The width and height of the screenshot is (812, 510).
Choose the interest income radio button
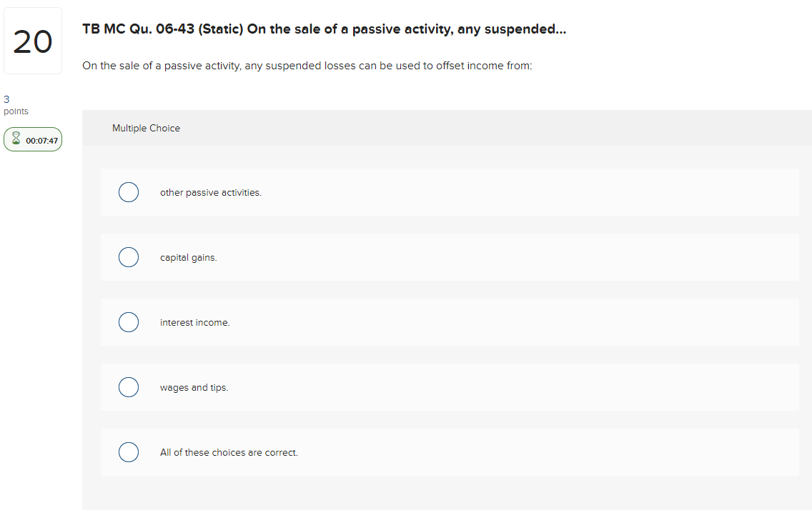[x=129, y=322]
